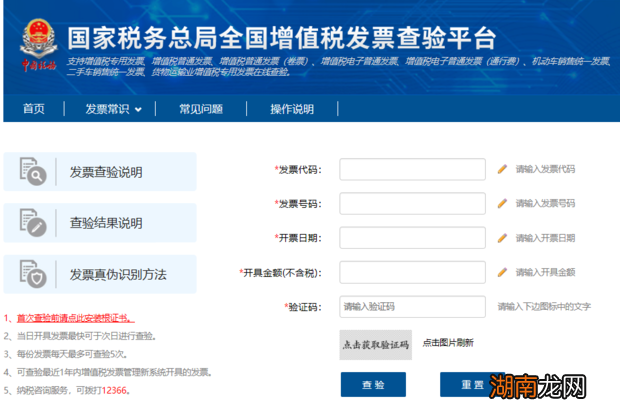Image resolution: width=620 pixels, height=413 pixels.
Task: Click the document search icon beside 发票查验说明
Action: click(x=33, y=171)
